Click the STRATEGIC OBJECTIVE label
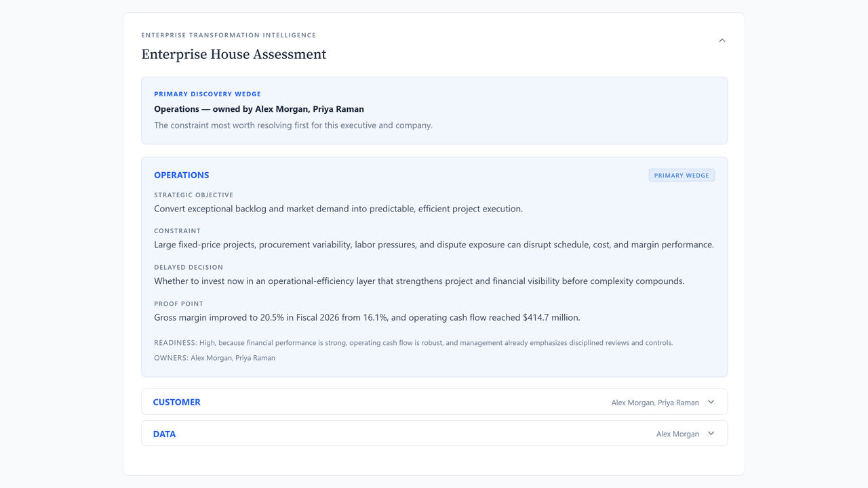This screenshot has height=488, width=868. click(193, 195)
